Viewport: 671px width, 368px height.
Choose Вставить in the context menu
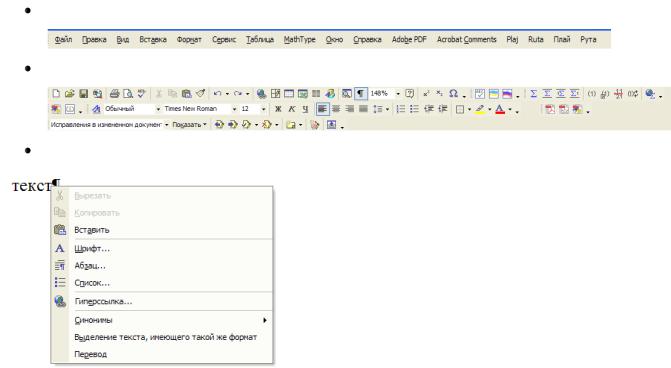point(162,230)
